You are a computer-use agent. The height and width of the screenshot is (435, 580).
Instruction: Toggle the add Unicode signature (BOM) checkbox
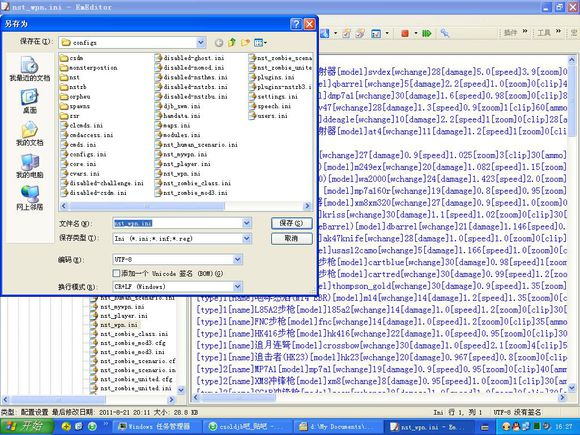[x=116, y=273]
